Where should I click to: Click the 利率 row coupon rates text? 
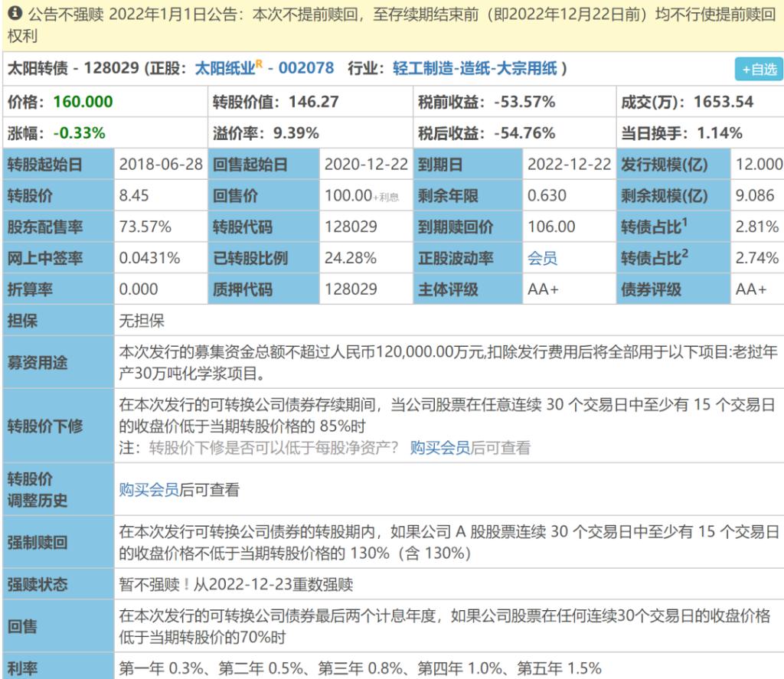(360, 666)
